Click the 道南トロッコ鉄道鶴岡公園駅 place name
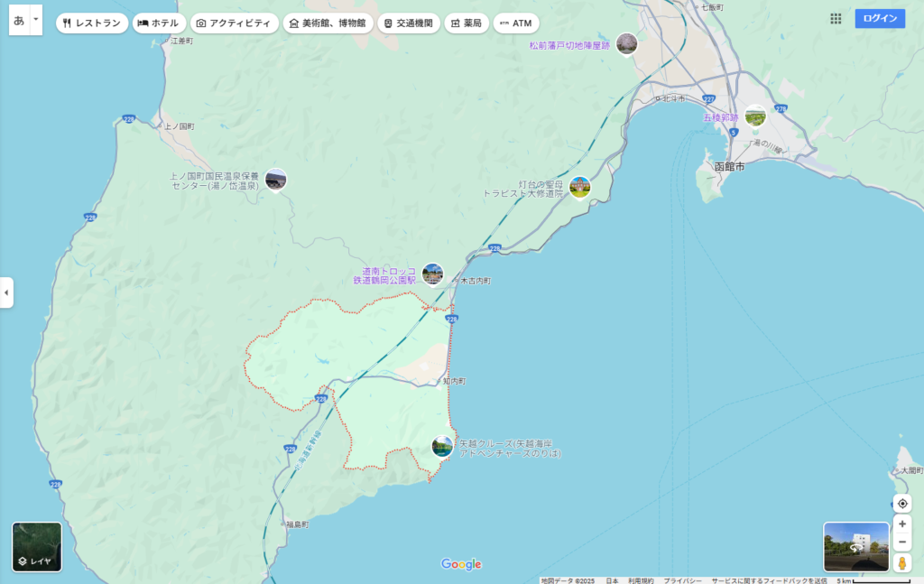 tap(384, 276)
